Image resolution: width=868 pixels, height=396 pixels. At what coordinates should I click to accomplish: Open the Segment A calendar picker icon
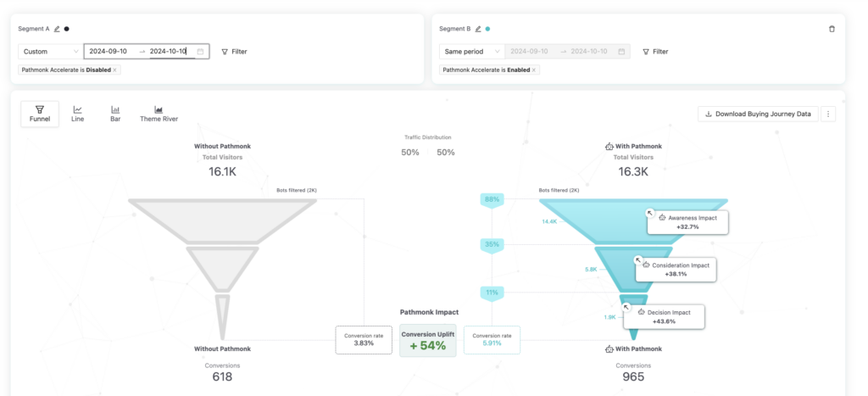(x=200, y=52)
